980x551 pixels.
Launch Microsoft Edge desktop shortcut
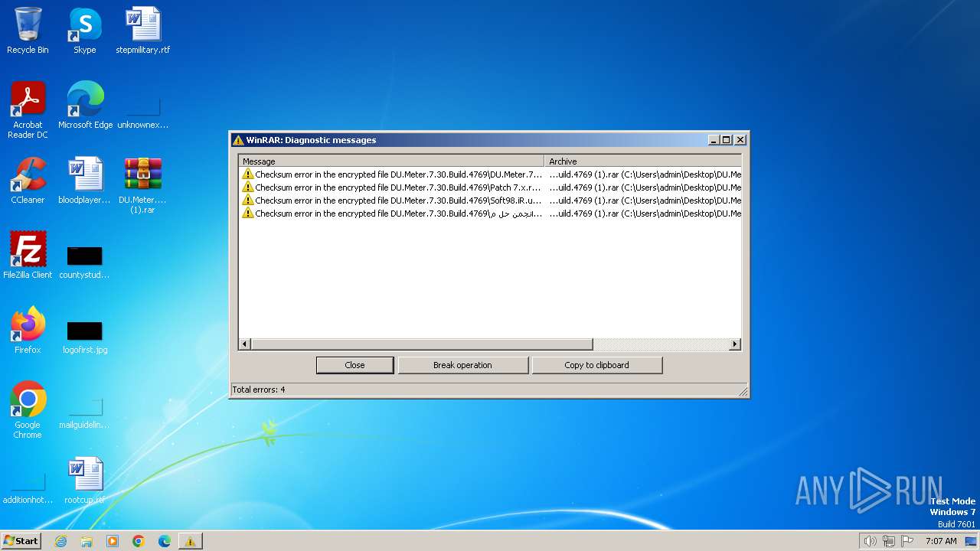[x=85, y=105]
